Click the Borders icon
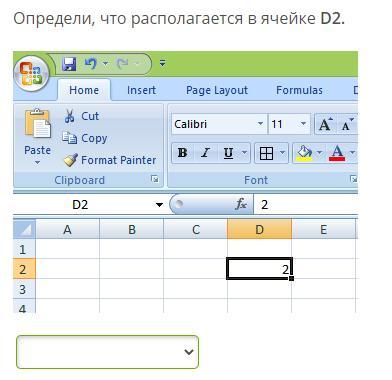 pyautogui.click(x=266, y=153)
